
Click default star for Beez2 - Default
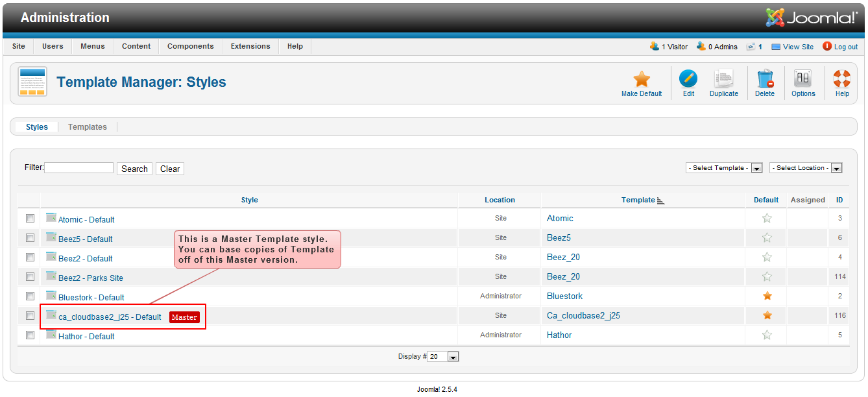(x=767, y=258)
